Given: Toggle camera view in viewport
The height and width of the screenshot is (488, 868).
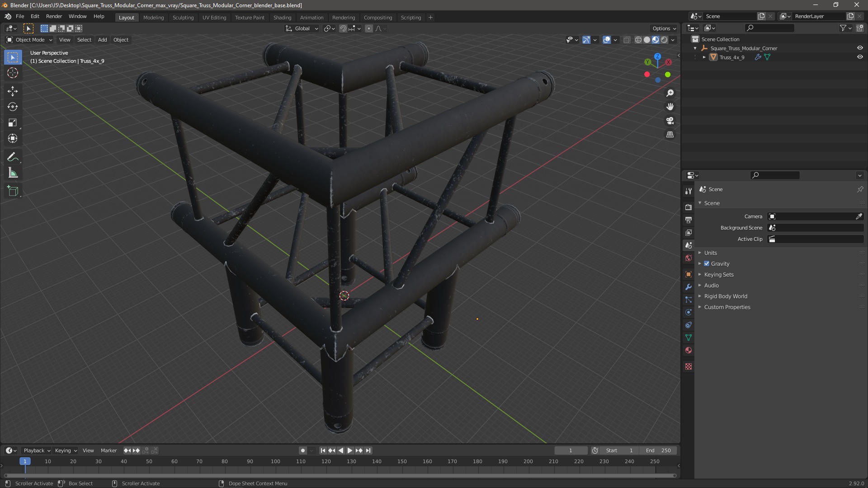Looking at the screenshot, I should 670,121.
